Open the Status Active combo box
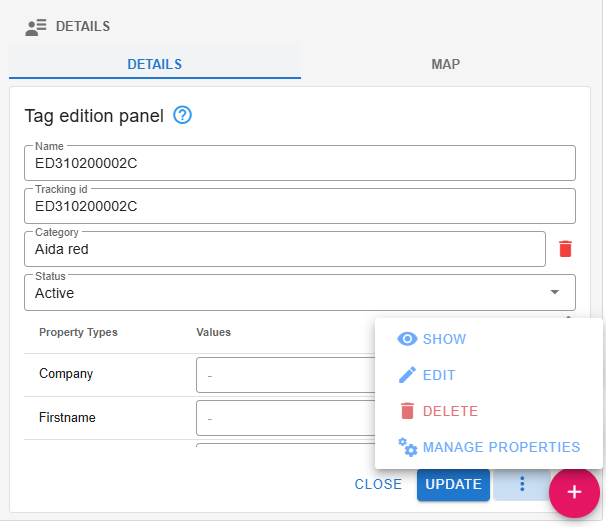The width and height of the screenshot is (606, 527). [x=290, y=293]
